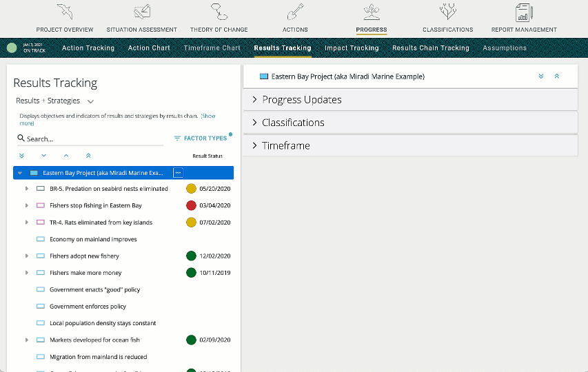Collapse all rows with double-up arrows in left panel
This screenshot has width=588, height=372.
coord(88,156)
